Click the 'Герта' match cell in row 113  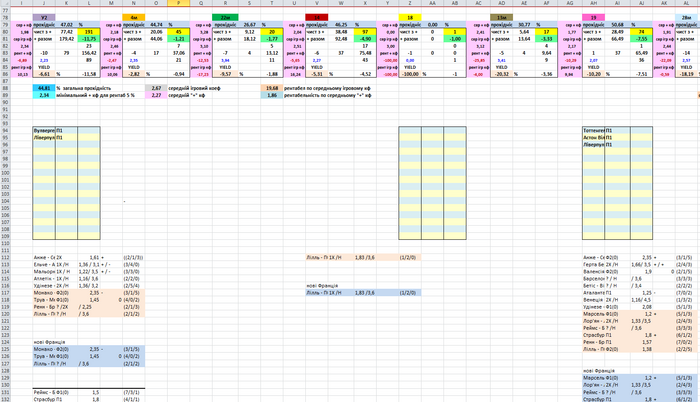593,264
